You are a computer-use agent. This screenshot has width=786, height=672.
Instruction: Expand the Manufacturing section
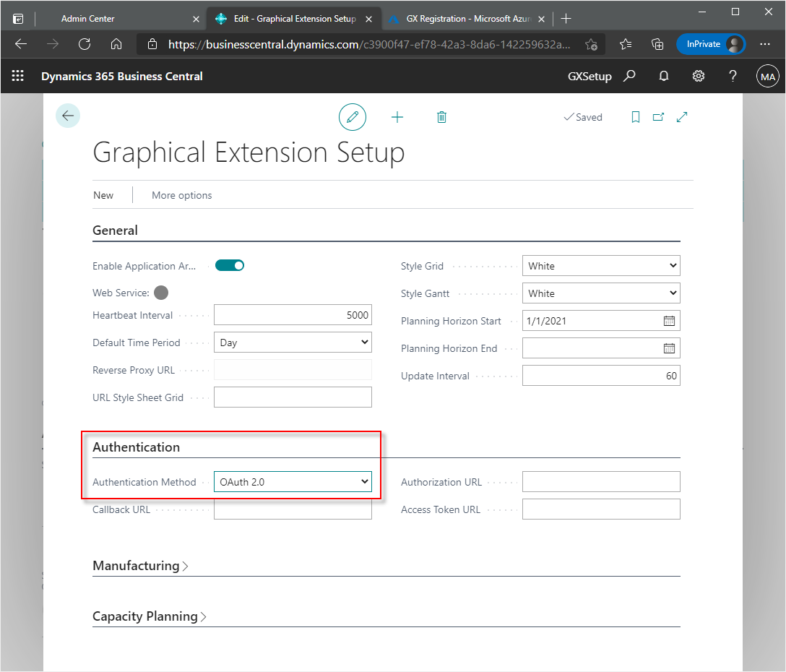[140, 566]
